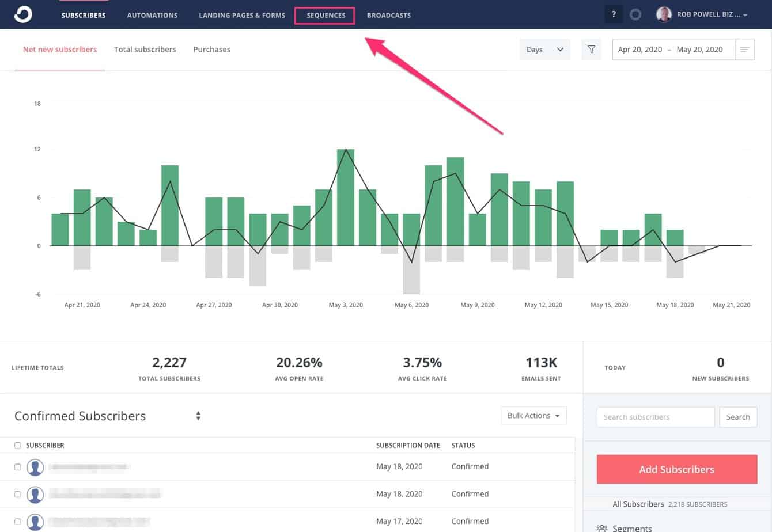This screenshot has height=532, width=772.
Task: Expand the Confirmed Subscribers selector
Action: [198, 416]
